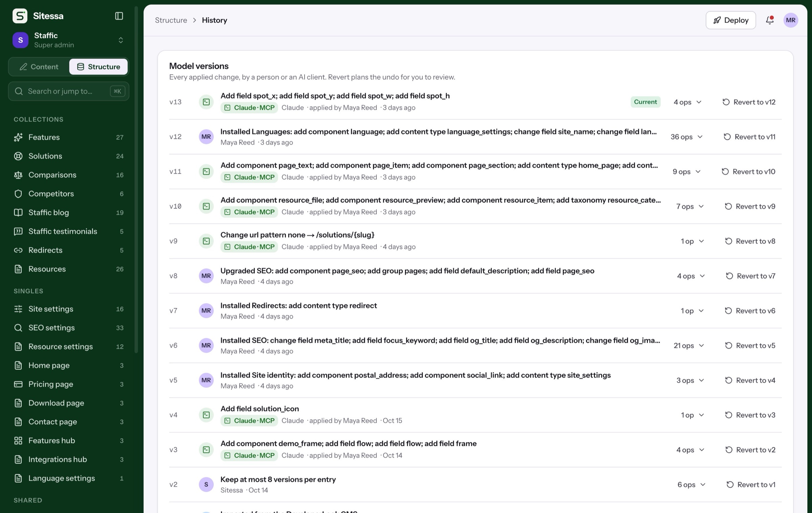The height and width of the screenshot is (513, 812).
Task: Open Competitors collection
Action: (x=68, y=194)
